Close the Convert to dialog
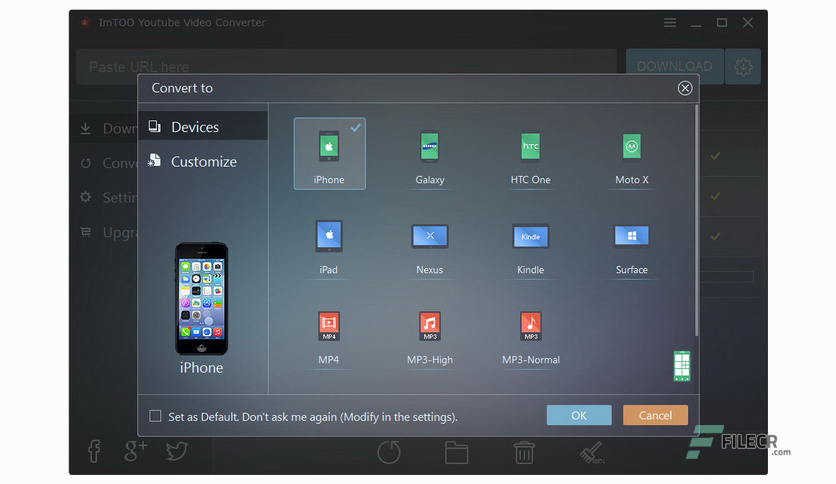 click(685, 88)
